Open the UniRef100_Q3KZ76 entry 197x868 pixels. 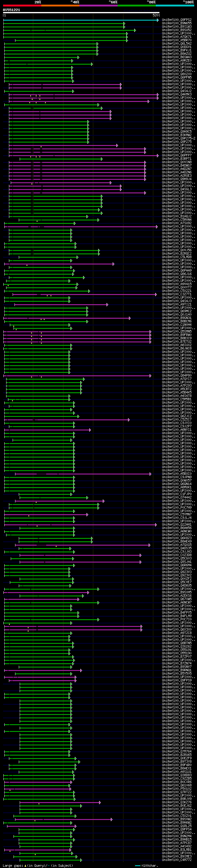click(x=177, y=802)
